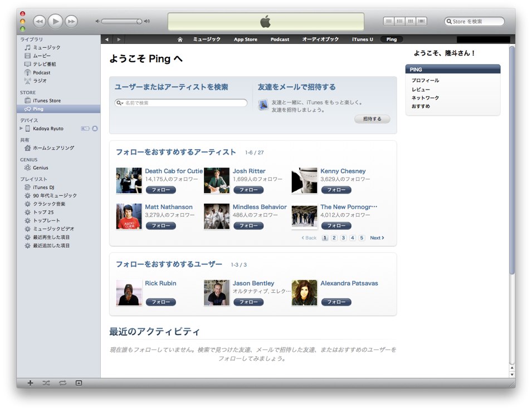Follow Kenny Chesney
This screenshot has width=532, height=413.
(x=336, y=190)
